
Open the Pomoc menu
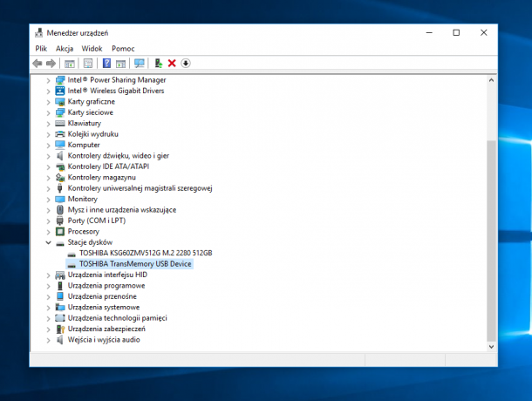tap(123, 49)
